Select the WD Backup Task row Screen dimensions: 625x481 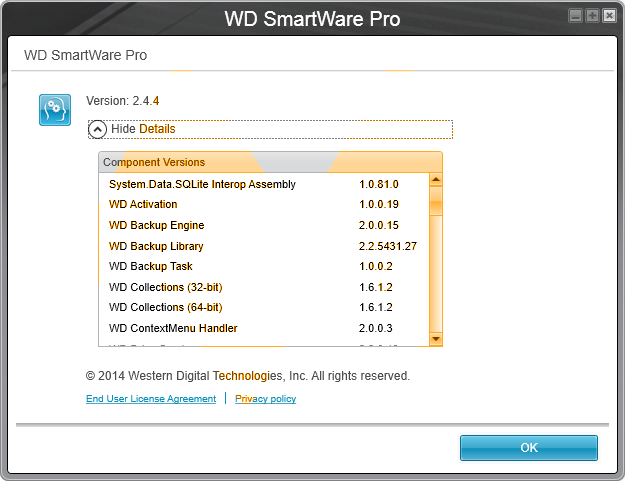click(264, 266)
